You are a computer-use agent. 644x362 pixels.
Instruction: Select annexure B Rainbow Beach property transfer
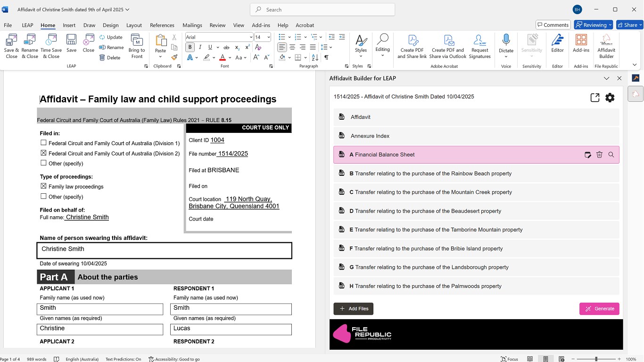coord(476,173)
